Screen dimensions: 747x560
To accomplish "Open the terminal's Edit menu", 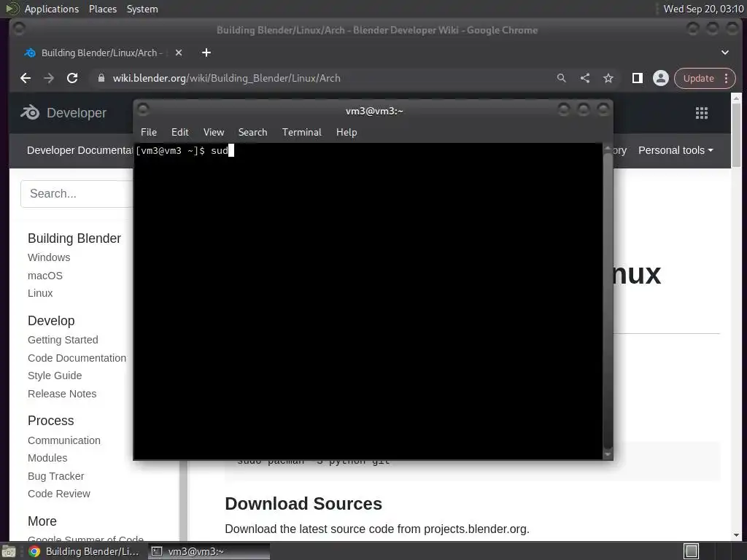I will click(x=180, y=133).
